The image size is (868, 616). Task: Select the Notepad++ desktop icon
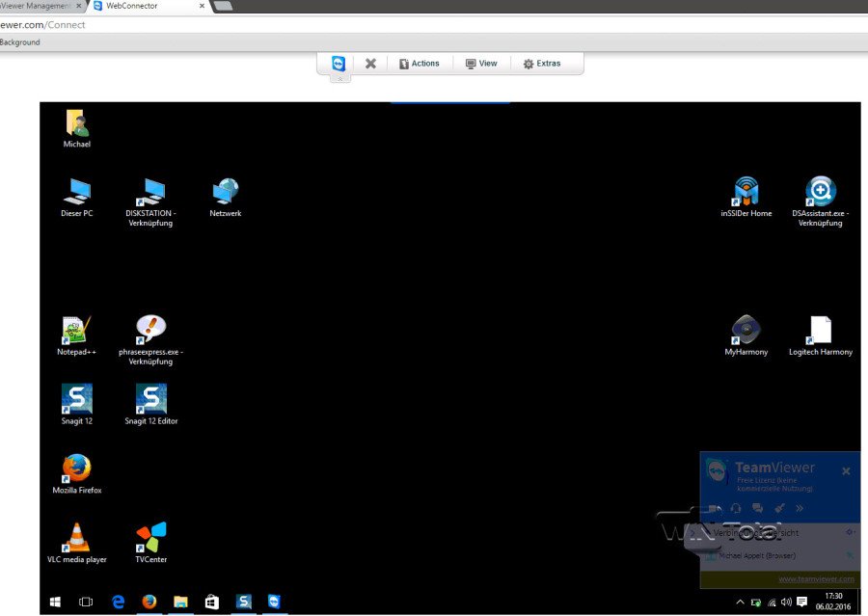(76, 331)
